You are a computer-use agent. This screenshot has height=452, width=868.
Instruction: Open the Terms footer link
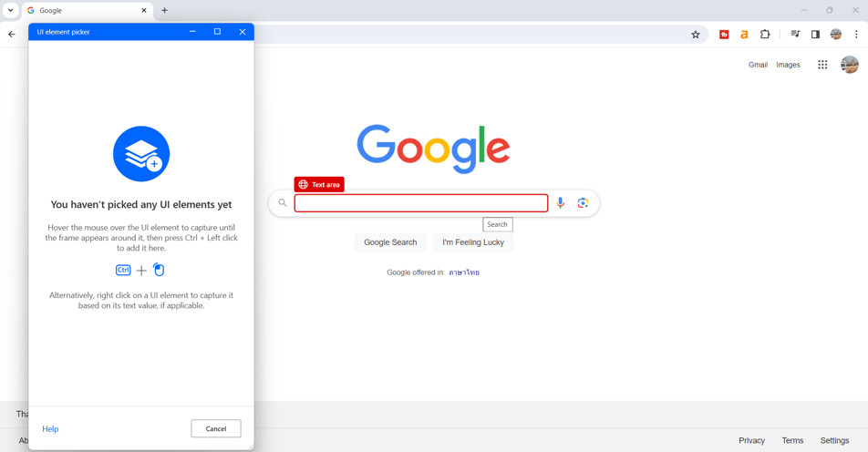(x=792, y=440)
